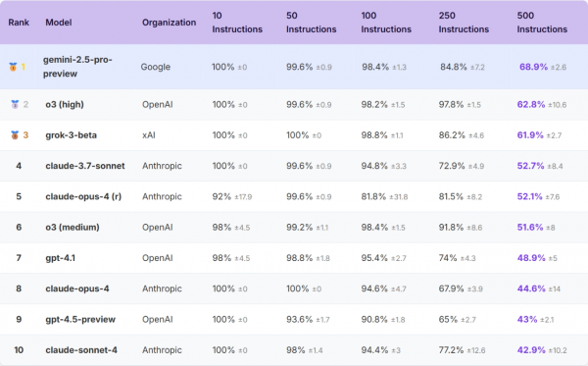Image resolution: width=588 pixels, height=366 pixels.
Task: Select the claude-sonnet-4 row at rank 10
Action: [294, 350]
